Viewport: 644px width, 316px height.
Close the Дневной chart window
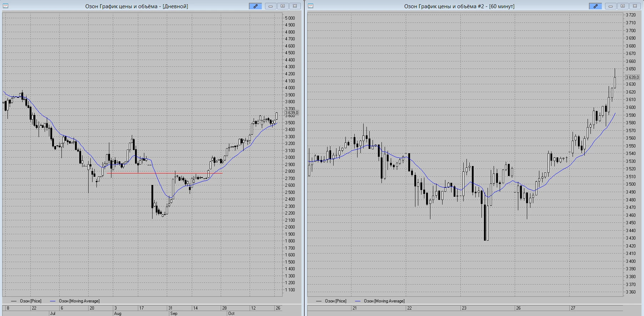(295, 6)
